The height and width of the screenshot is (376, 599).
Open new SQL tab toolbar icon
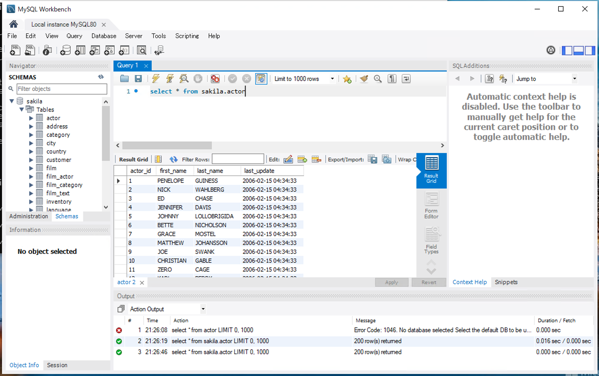point(15,50)
